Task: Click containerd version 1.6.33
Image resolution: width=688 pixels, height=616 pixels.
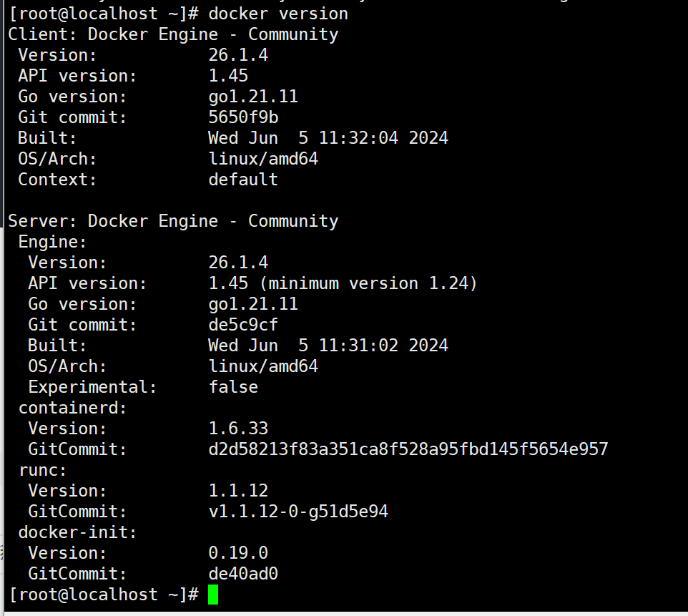Action: click(x=238, y=428)
